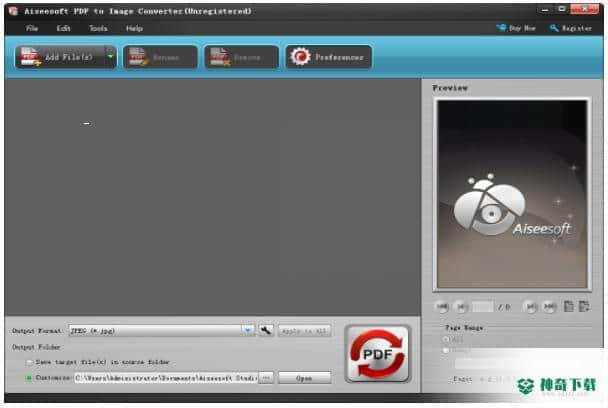The height and width of the screenshot is (408, 608).
Task: Click the Aiseesoft preview thumbnail
Action: pyautogui.click(x=512, y=194)
